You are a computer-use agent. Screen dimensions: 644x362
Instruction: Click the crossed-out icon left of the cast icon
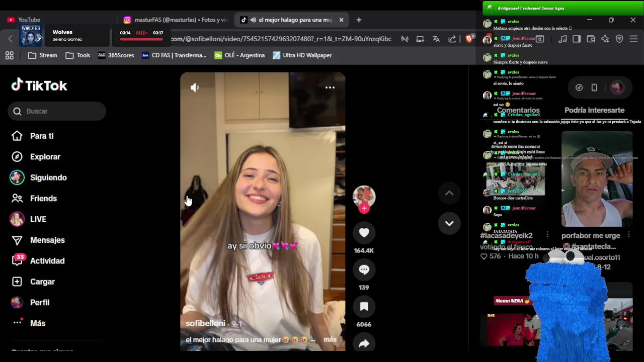(x=405, y=39)
